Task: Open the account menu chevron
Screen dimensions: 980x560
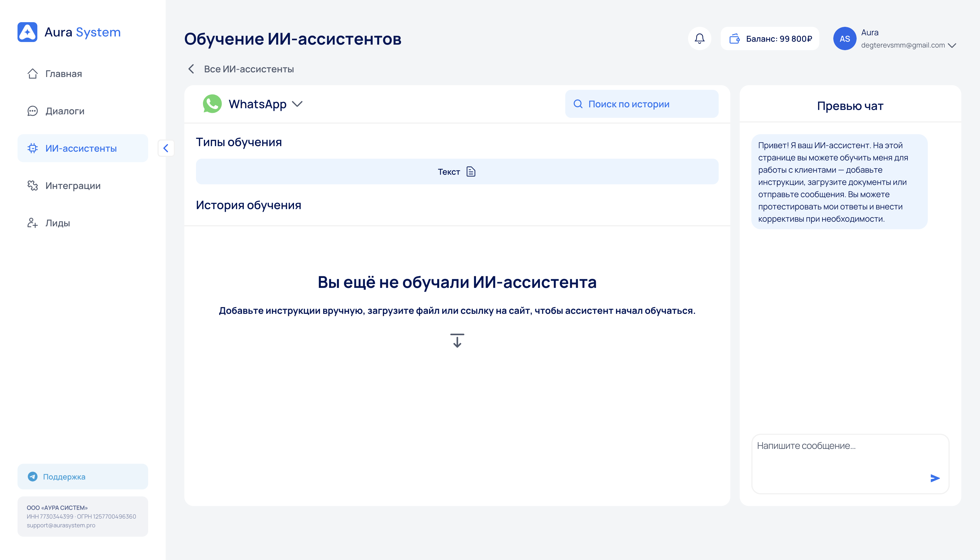Action: click(x=952, y=45)
